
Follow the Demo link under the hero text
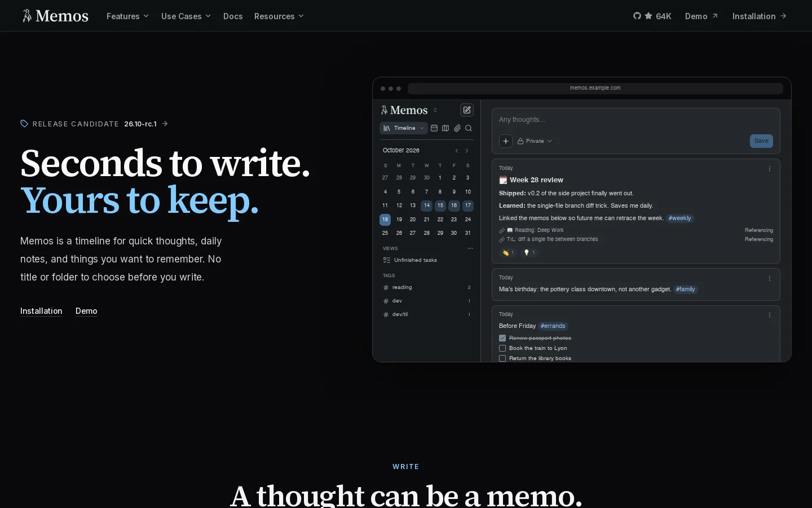click(x=86, y=311)
